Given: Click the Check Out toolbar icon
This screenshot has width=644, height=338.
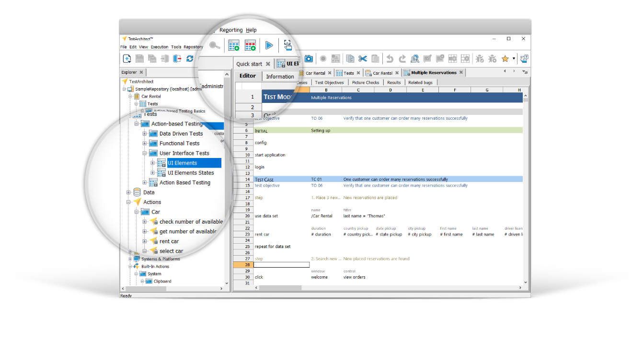Looking at the screenshot, I should 177,58.
